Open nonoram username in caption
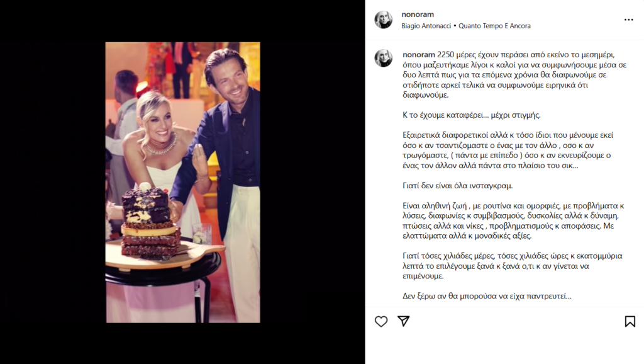The image size is (644, 364). click(418, 55)
